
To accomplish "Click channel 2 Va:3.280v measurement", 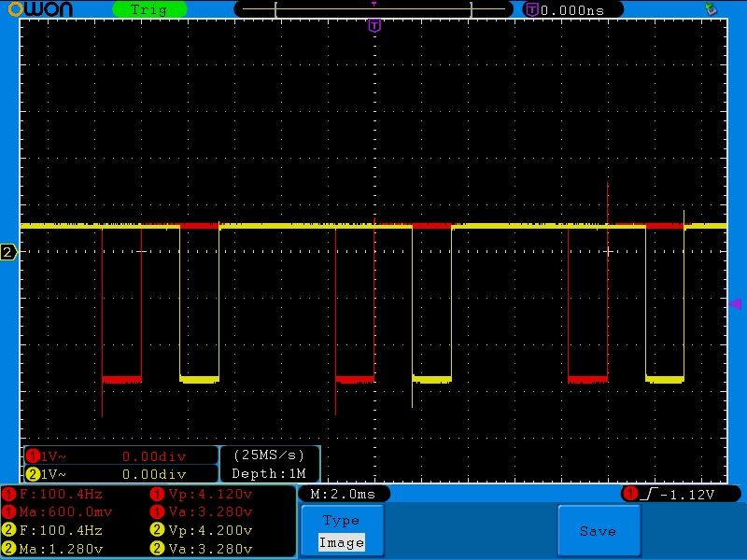I will pyautogui.click(x=210, y=549).
